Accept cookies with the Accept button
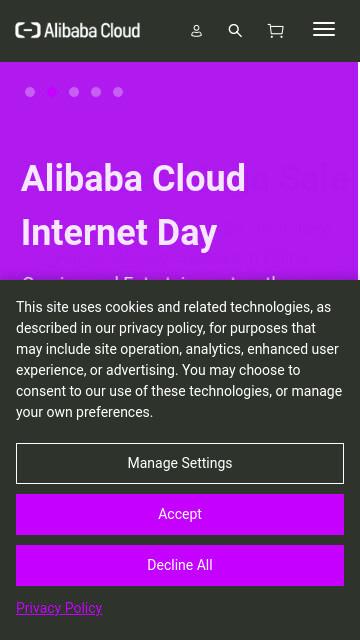Image resolution: width=360 pixels, height=640 pixels. click(180, 514)
